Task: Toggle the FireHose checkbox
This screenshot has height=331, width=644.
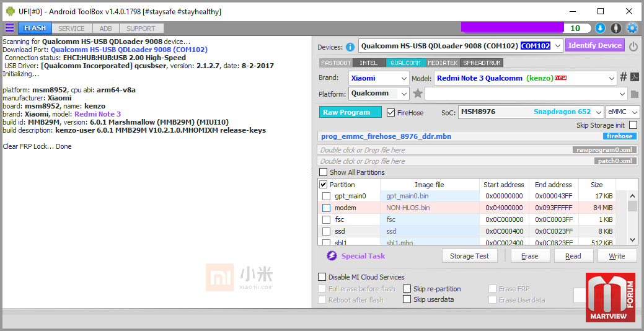Action: (390, 112)
